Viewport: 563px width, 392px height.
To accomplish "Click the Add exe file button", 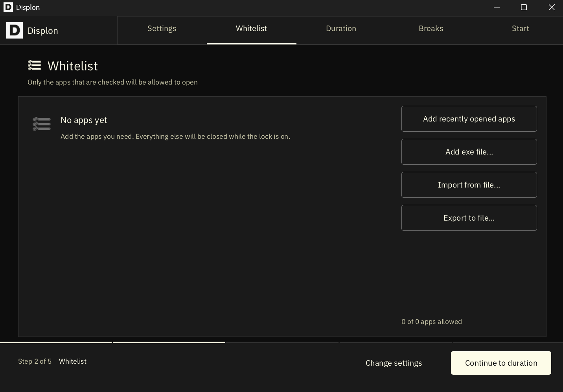I will (x=469, y=152).
